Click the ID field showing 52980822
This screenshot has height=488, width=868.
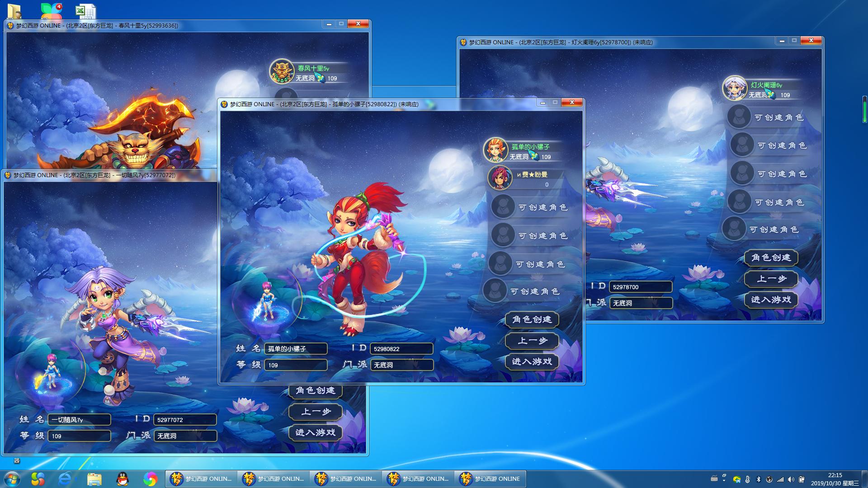pos(401,348)
